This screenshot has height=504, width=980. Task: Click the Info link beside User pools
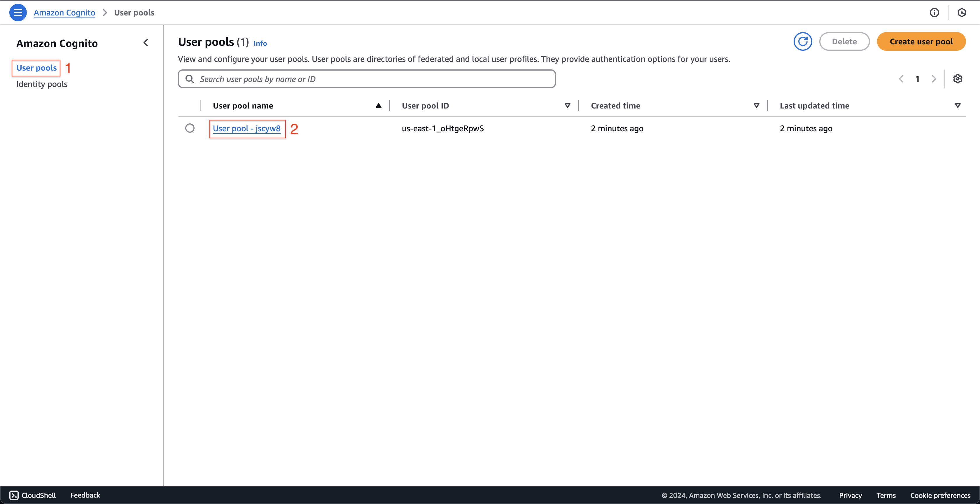pyautogui.click(x=260, y=43)
